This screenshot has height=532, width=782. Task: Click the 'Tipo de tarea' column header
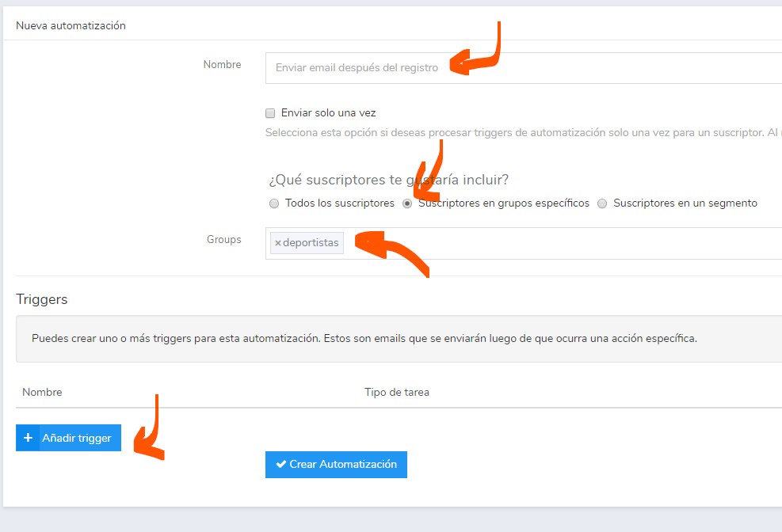point(396,392)
